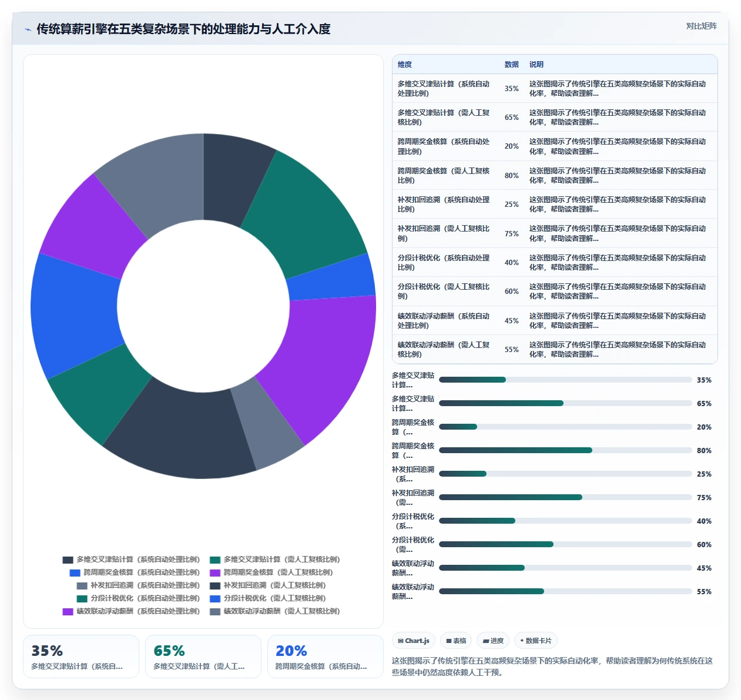The image size is (741, 700).
Task: Open the 35% 多维交叉津贴计算 stat card
Action: [x=81, y=657]
